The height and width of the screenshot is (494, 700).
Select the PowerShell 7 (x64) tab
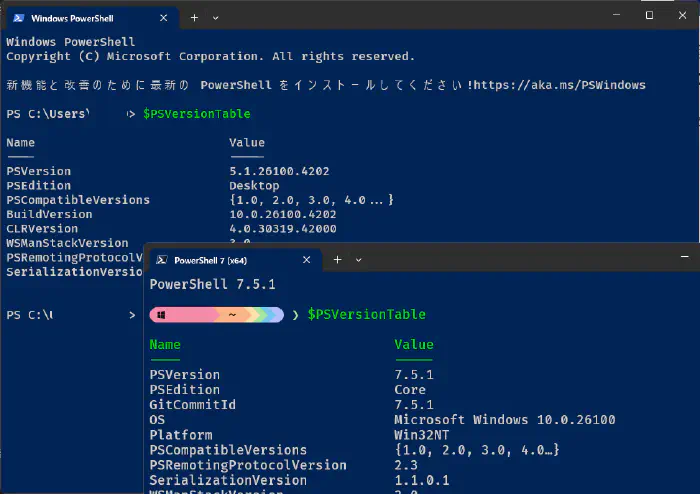point(234,260)
